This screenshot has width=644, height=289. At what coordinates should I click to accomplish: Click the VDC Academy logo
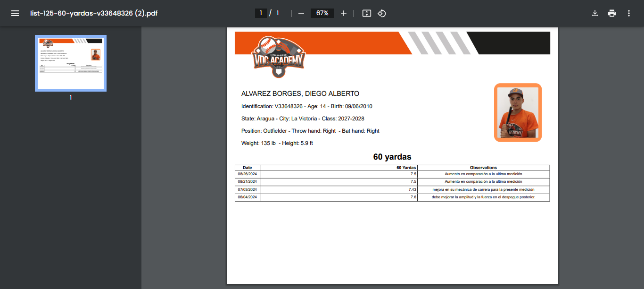coord(279,57)
